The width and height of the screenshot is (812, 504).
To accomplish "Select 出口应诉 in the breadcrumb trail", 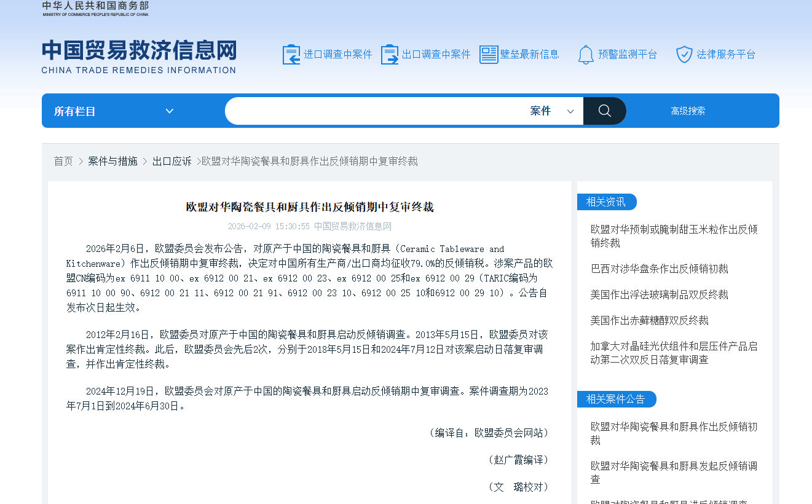I will pyautogui.click(x=171, y=160).
